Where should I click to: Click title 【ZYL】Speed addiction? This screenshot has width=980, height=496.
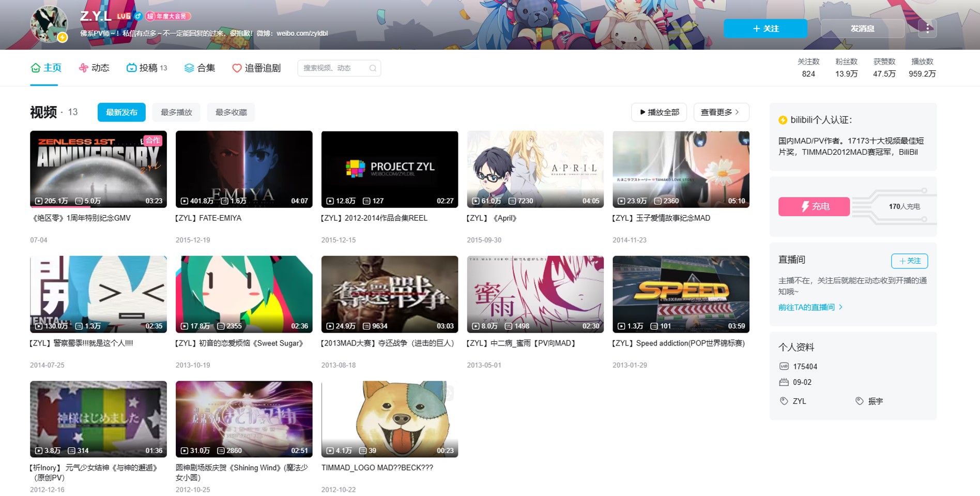pos(679,343)
